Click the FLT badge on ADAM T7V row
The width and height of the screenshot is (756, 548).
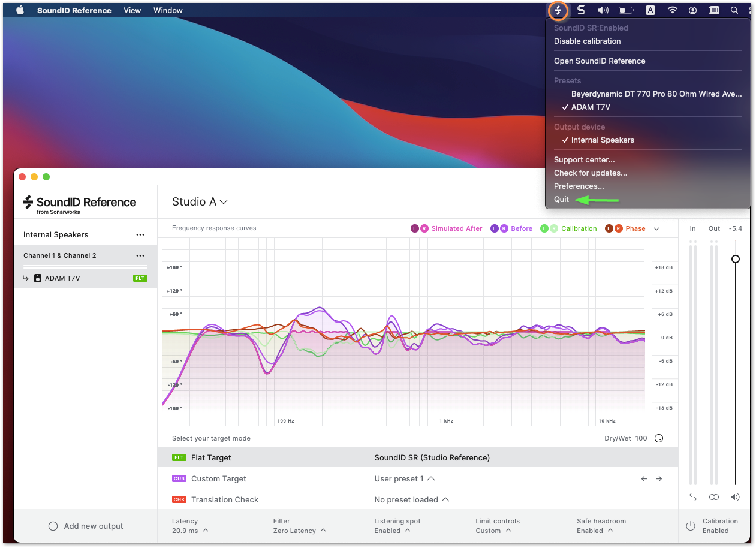click(140, 278)
